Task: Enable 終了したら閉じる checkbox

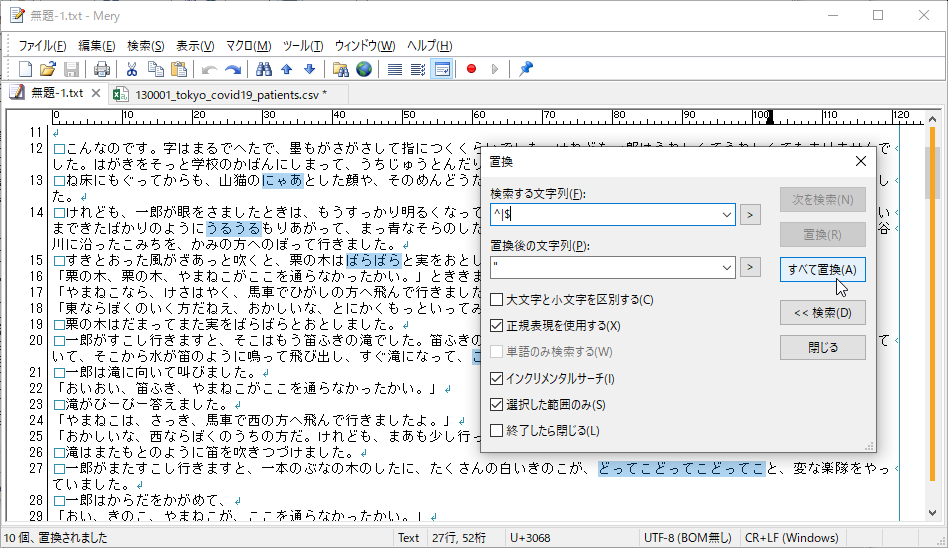Action: click(x=496, y=431)
